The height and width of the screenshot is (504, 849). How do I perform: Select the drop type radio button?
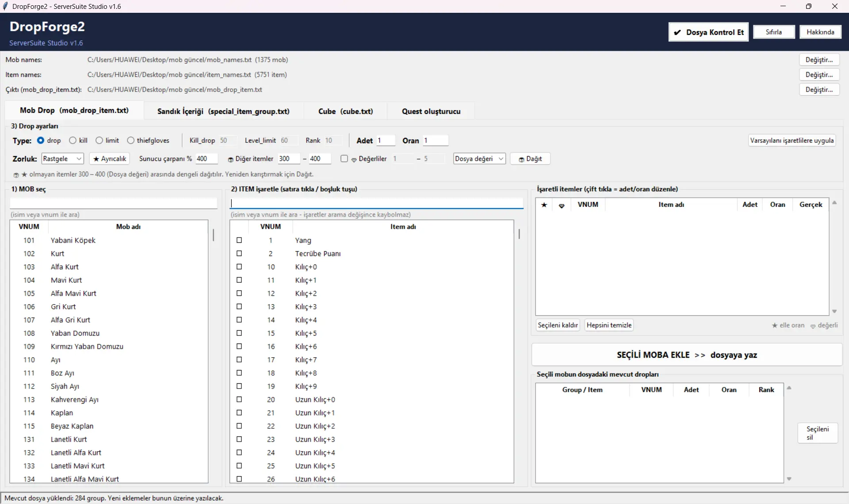[x=41, y=140]
